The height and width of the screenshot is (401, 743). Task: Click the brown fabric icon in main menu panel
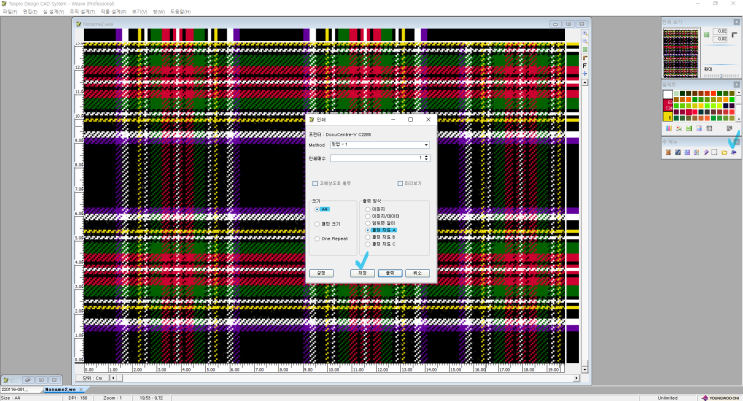668,152
